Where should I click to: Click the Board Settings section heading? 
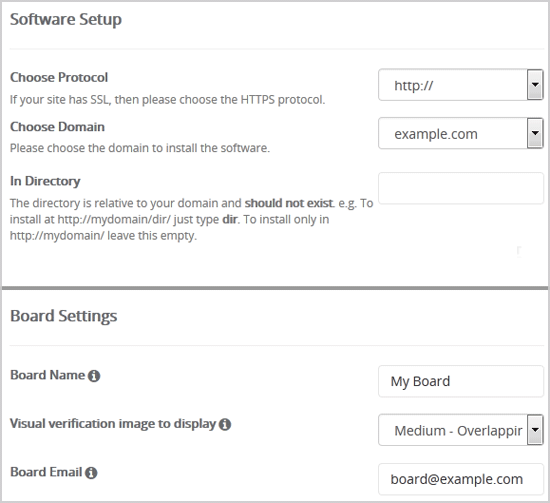point(63,316)
